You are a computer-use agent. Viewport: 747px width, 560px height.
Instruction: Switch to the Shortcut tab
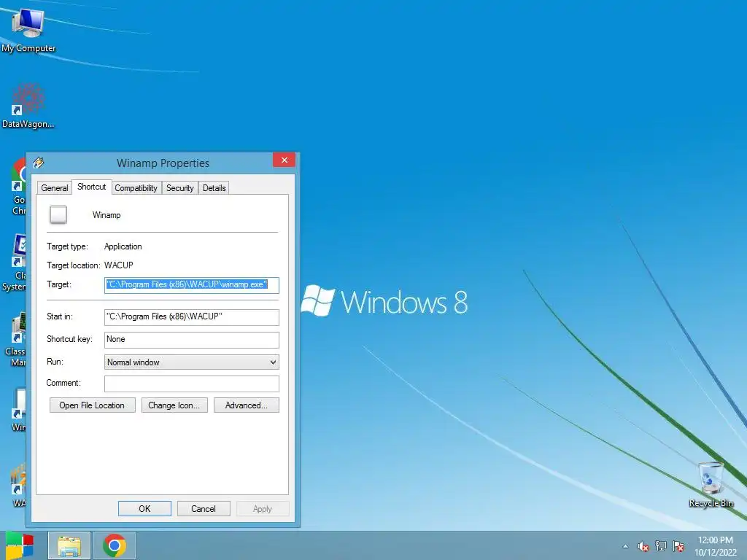click(x=91, y=187)
